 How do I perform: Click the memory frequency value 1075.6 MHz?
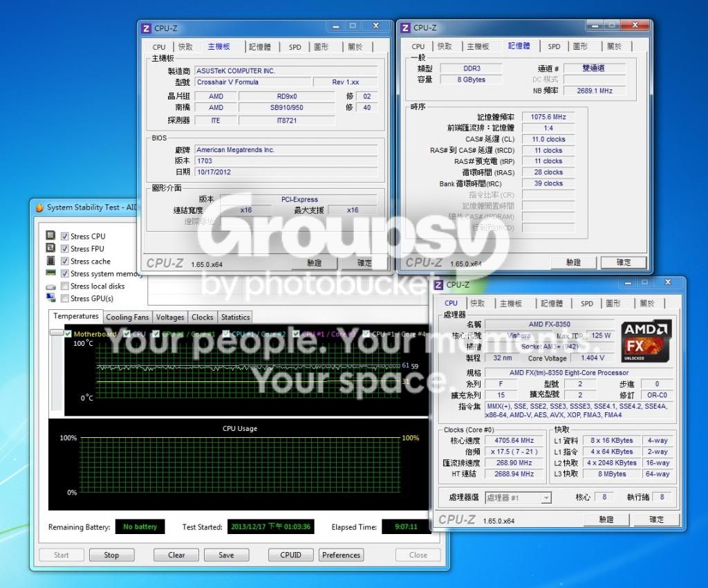(x=548, y=117)
